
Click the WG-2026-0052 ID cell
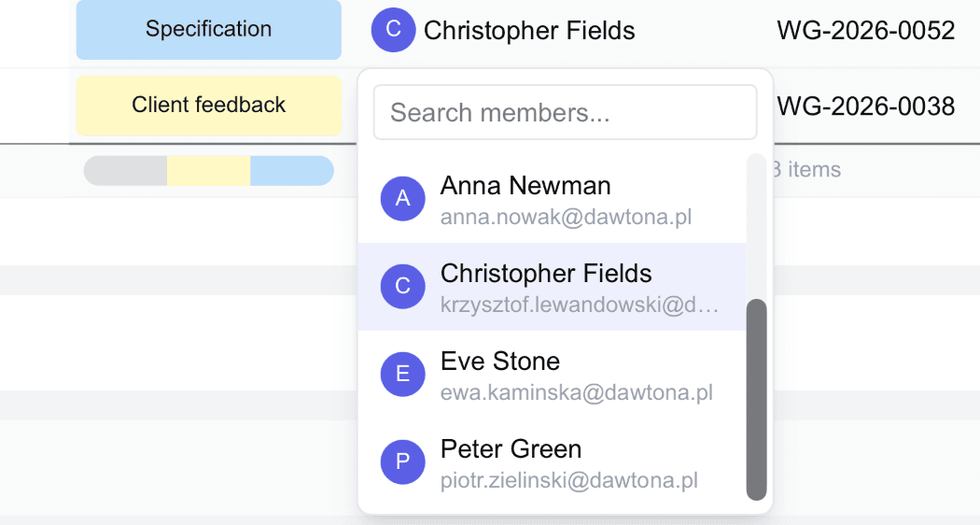pyautogui.click(x=865, y=31)
